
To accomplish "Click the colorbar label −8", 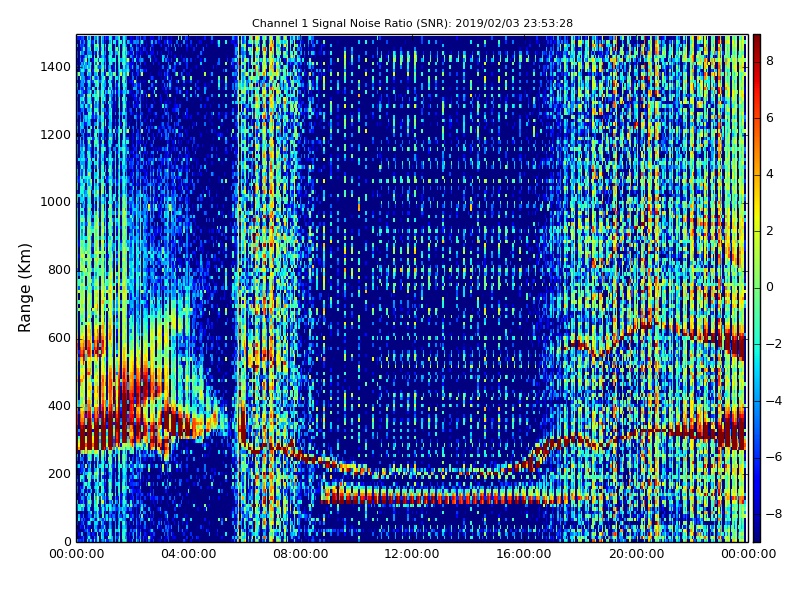I will click(774, 513).
